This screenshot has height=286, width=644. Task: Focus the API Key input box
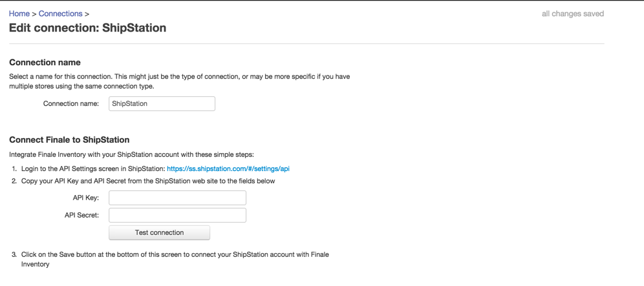point(177,198)
